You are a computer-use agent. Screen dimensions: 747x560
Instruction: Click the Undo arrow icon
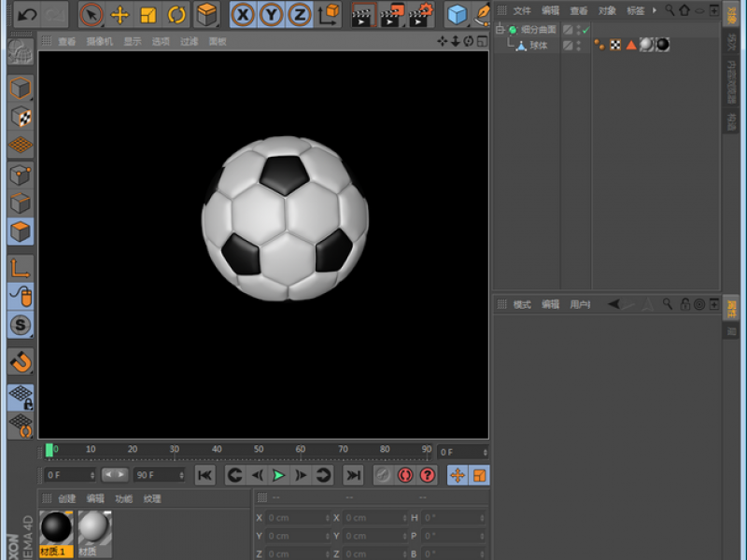pos(27,14)
